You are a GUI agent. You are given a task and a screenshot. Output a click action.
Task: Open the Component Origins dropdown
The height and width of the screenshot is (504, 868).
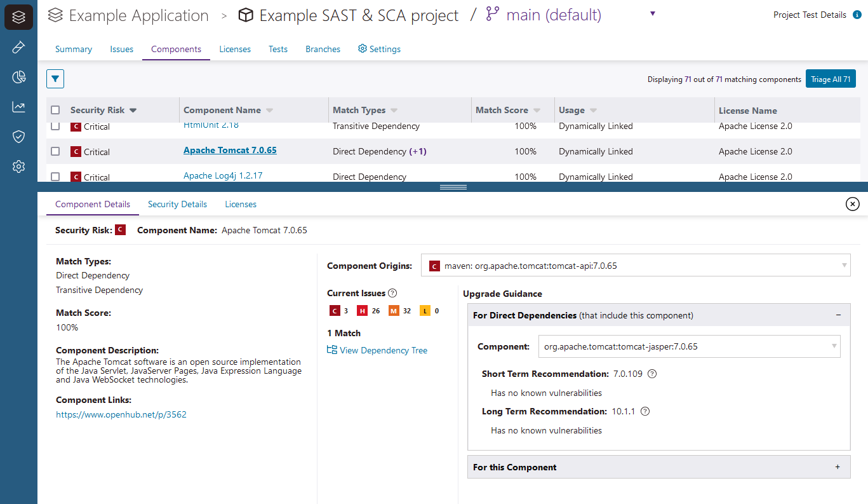[x=636, y=266]
